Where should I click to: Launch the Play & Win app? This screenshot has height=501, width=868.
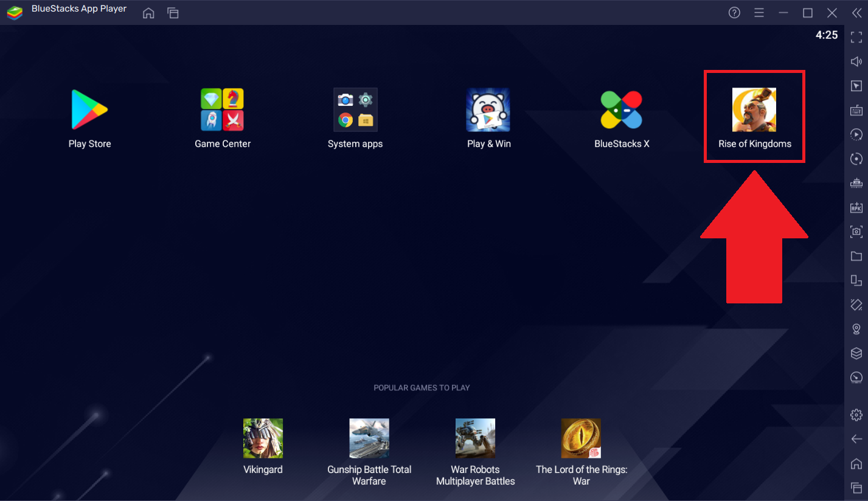tap(488, 110)
